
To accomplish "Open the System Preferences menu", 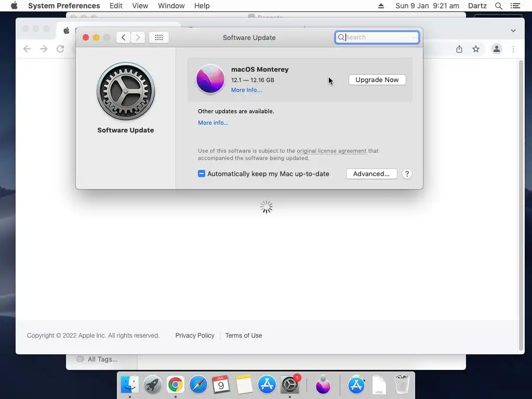I will pos(64,6).
